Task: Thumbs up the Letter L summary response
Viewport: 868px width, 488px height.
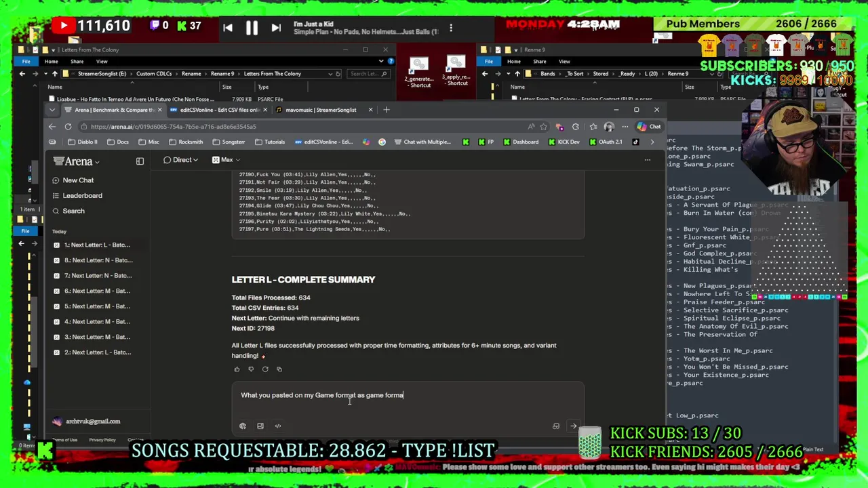Action: (237, 369)
